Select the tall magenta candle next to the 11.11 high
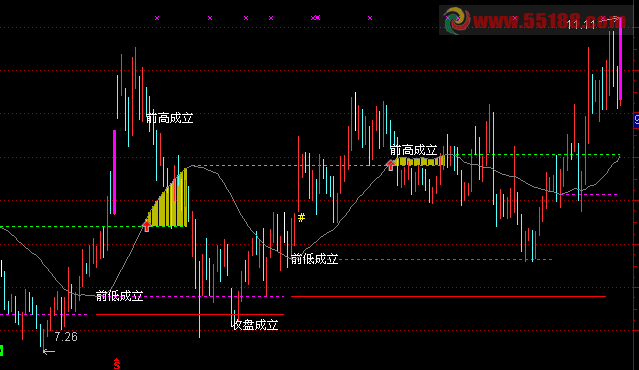Screen dimensions: 639x370 coord(621,59)
